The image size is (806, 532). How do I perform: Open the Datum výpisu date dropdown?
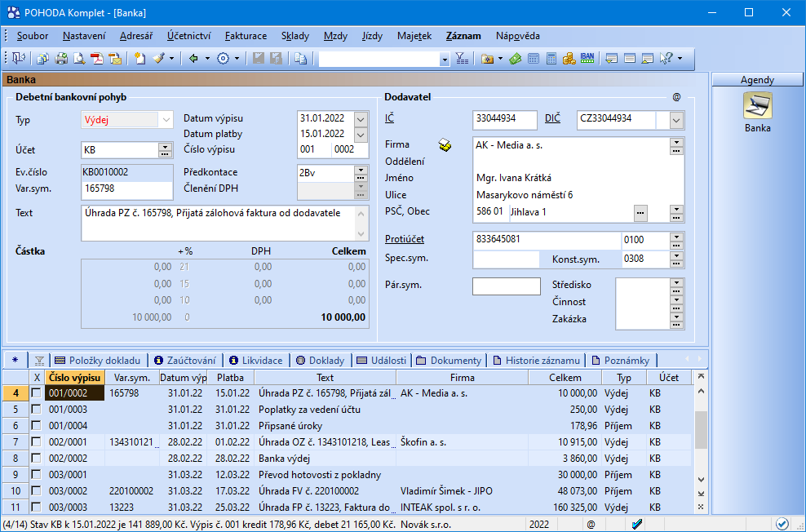[x=361, y=119]
